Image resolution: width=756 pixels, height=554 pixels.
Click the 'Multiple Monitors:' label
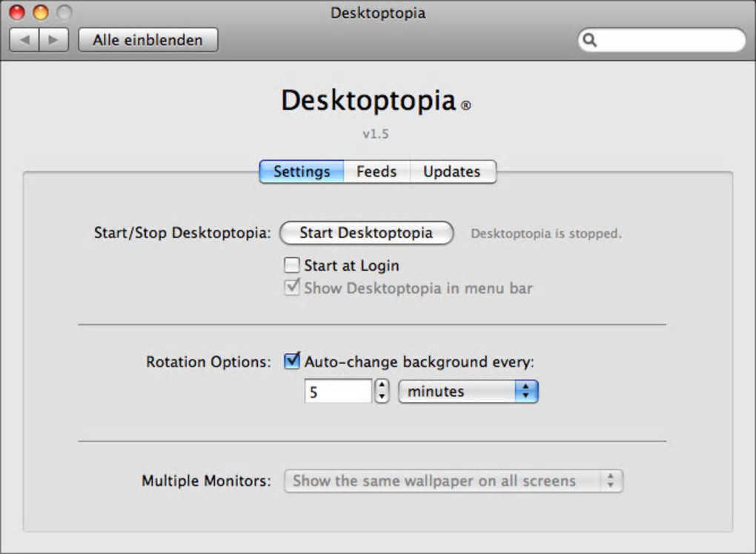206,481
